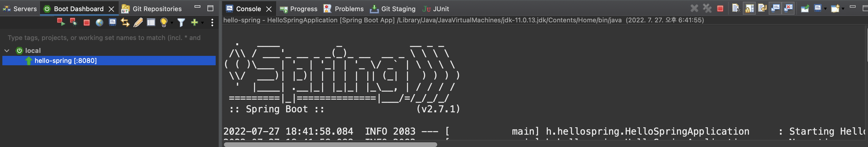Pin the console with green pin icon

pyautogui.click(x=805, y=8)
